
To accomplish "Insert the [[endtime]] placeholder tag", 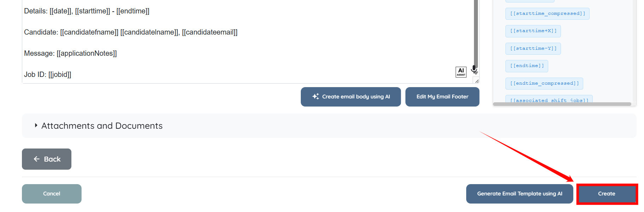I will click(527, 66).
